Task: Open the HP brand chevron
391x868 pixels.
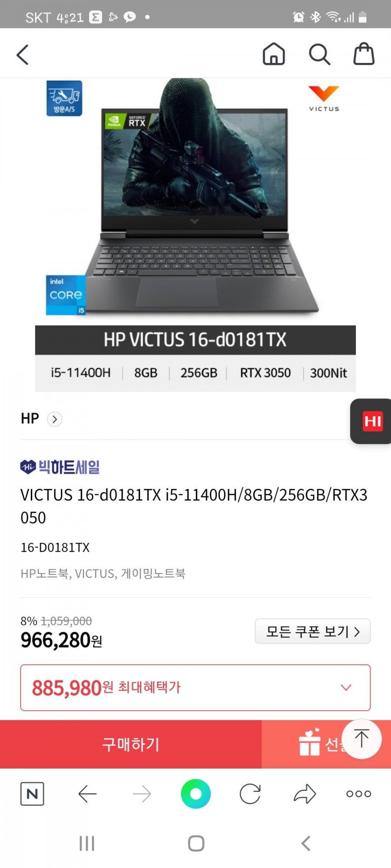Action: point(54,419)
